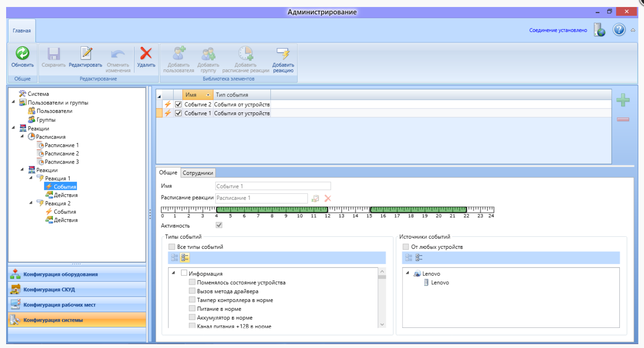
Task: Open Конфигурация системы section
Action: (77, 320)
